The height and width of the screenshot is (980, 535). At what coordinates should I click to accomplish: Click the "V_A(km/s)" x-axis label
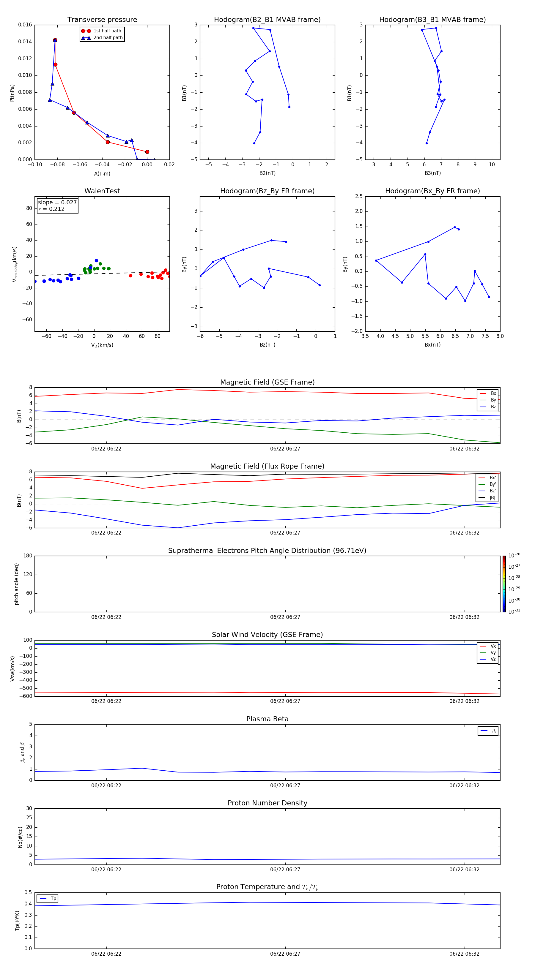102,345
